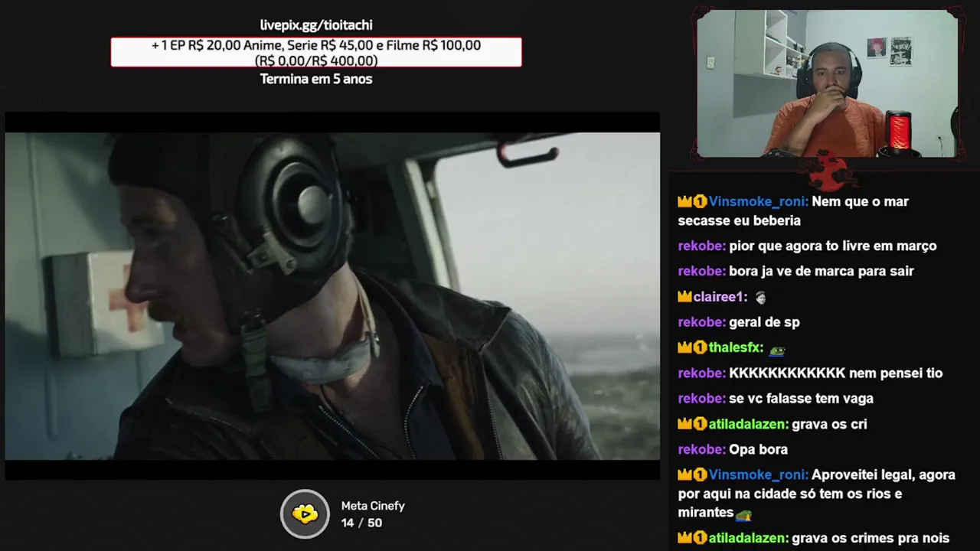Click the emote after the word "mirantes"
The image size is (980, 551).
tap(743, 514)
